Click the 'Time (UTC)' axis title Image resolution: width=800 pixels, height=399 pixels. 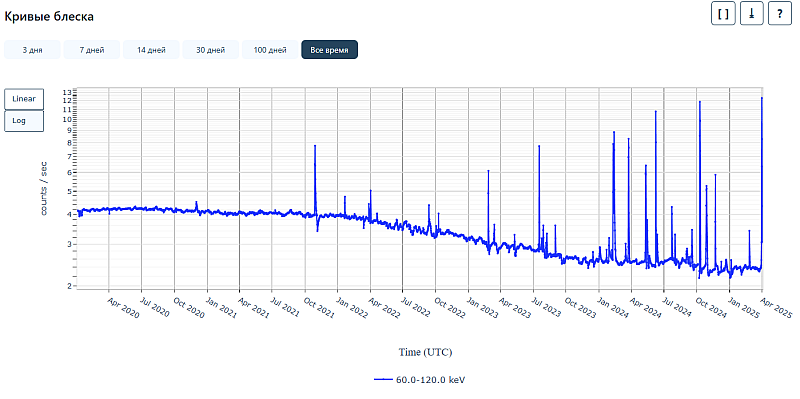425,352
